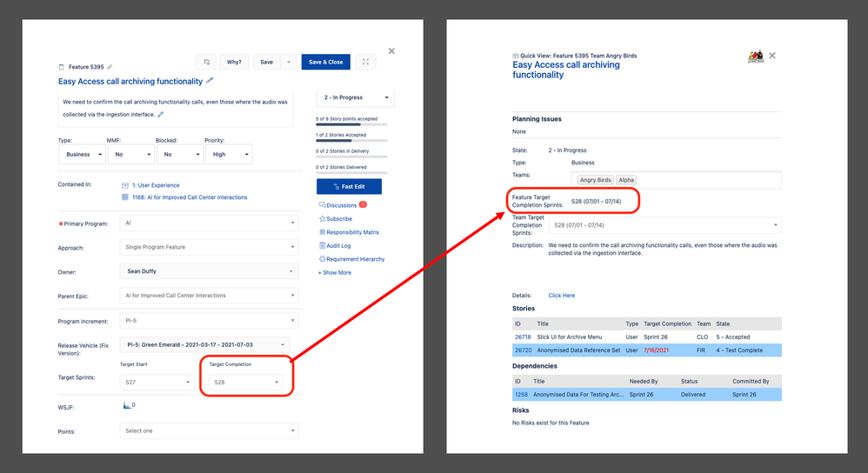Click the pencil icon after the description text
Viewport: 868px width, 473px height.
tap(161, 115)
